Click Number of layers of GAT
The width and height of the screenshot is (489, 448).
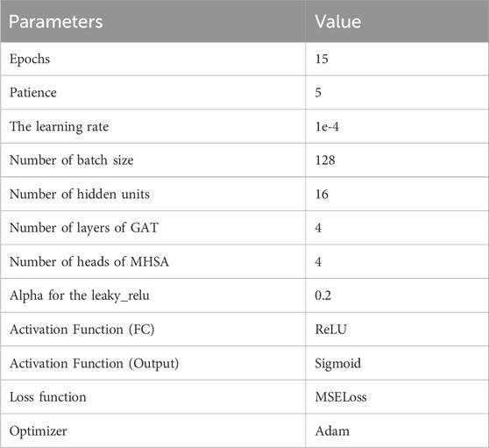(84, 228)
